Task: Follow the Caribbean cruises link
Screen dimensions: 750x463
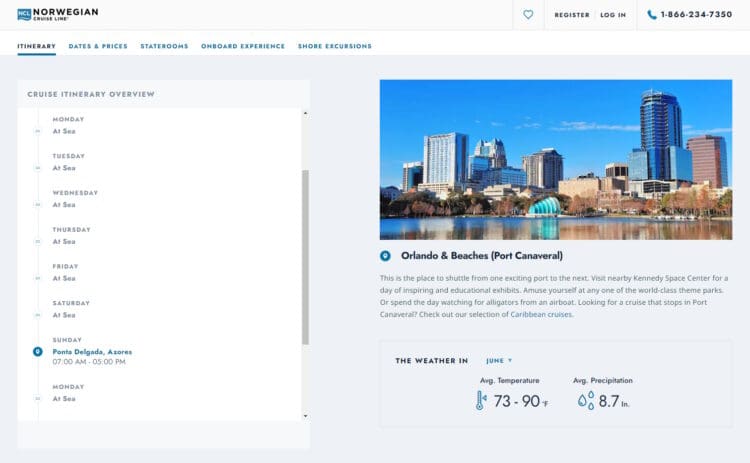Action: pos(541,314)
